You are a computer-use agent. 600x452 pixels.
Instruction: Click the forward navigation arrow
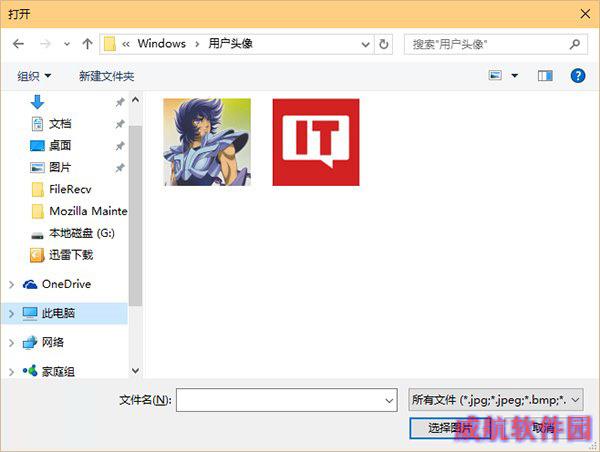pyautogui.click(x=45, y=44)
